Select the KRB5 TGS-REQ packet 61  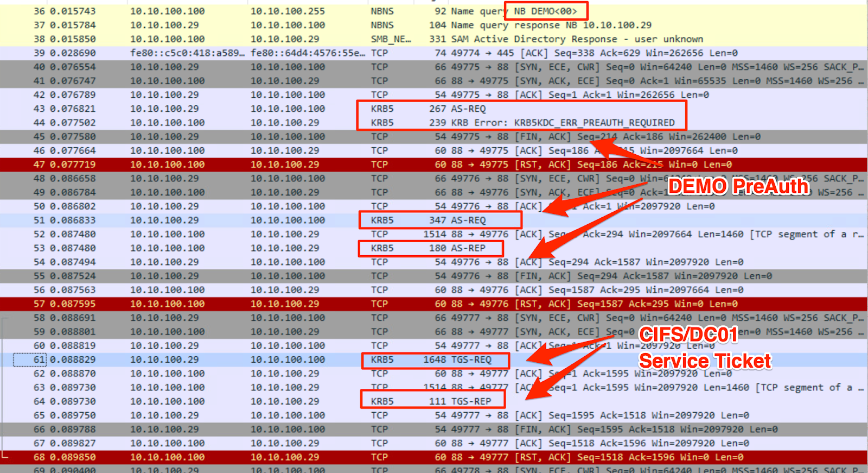[325, 360]
